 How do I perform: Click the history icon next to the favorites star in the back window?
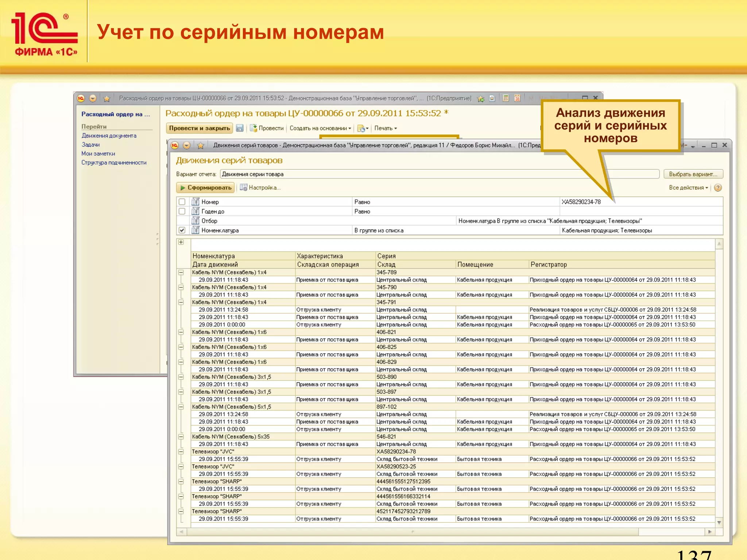(492, 98)
